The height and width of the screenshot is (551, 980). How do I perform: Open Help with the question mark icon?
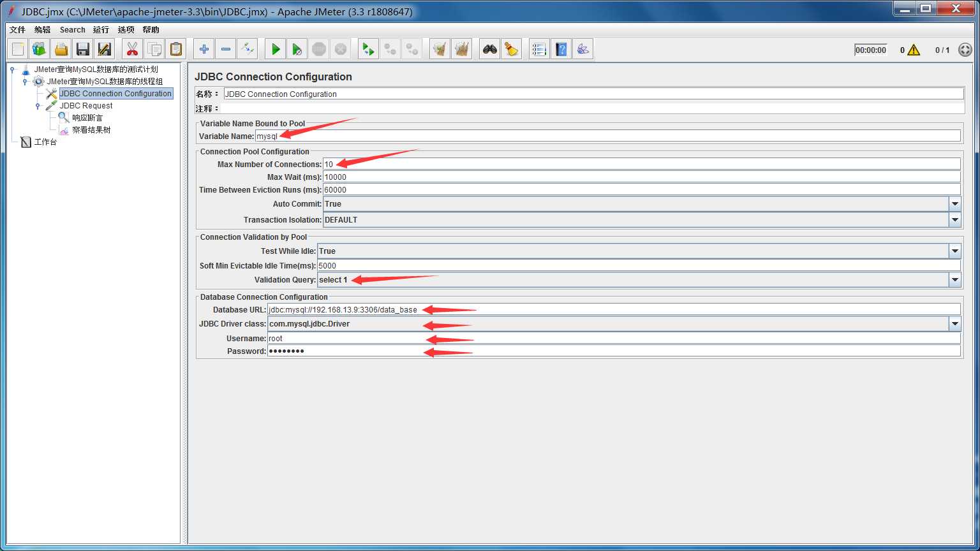(x=561, y=49)
